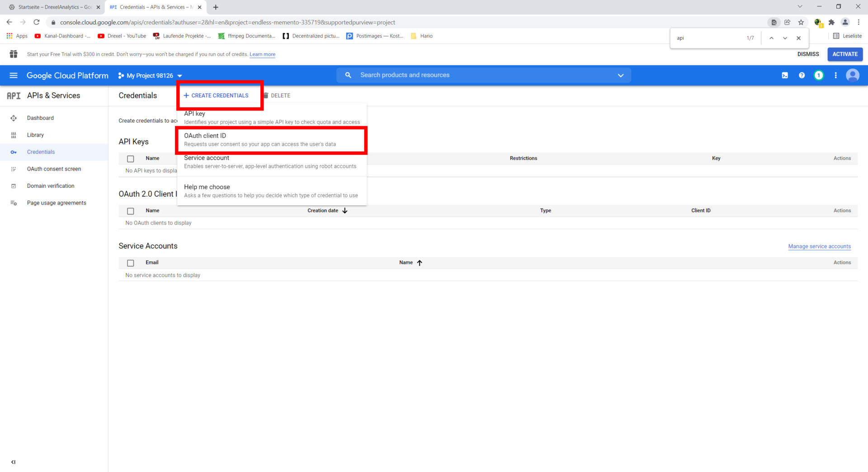Open the Drexel - YouTube bookmark
The width and height of the screenshot is (868, 472).
pyautogui.click(x=122, y=36)
